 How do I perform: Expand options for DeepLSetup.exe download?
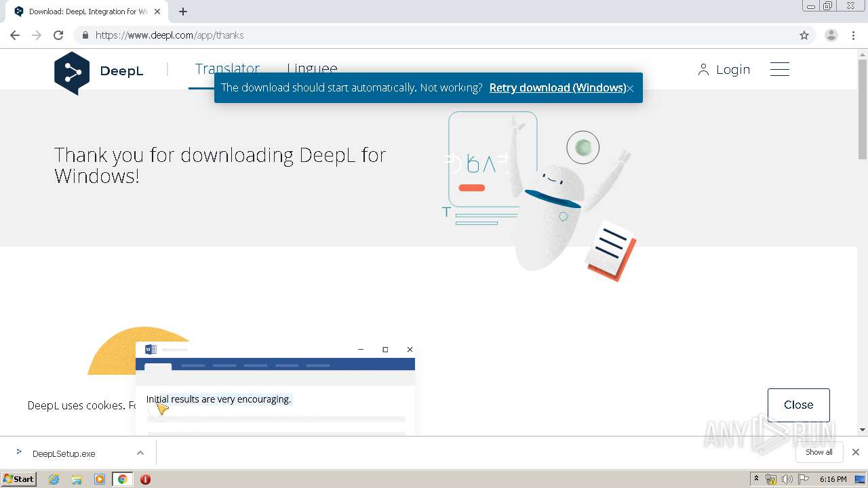click(x=140, y=453)
